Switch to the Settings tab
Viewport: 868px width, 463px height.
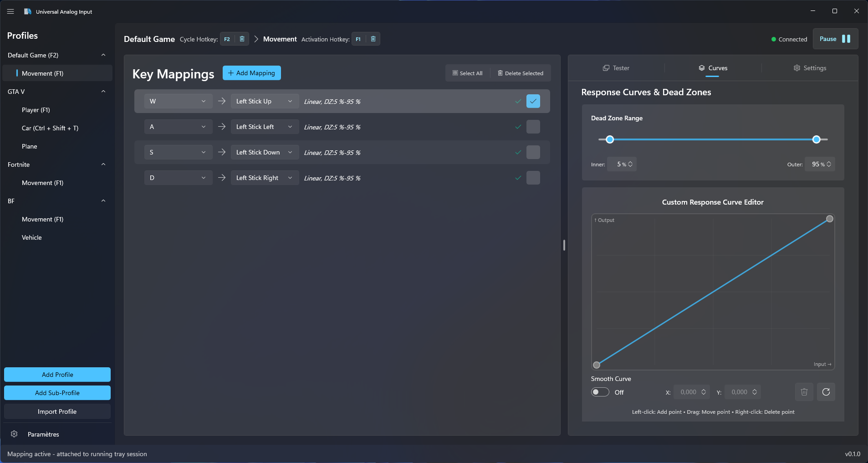click(x=810, y=68)
